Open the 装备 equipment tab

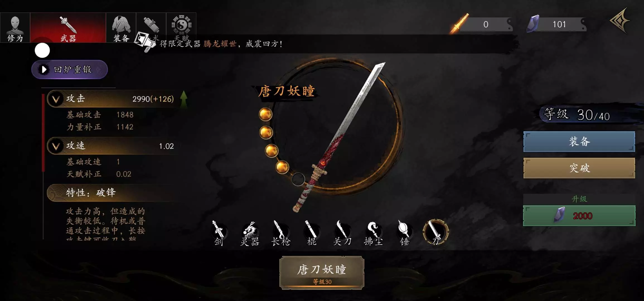(x=121, y=28)
